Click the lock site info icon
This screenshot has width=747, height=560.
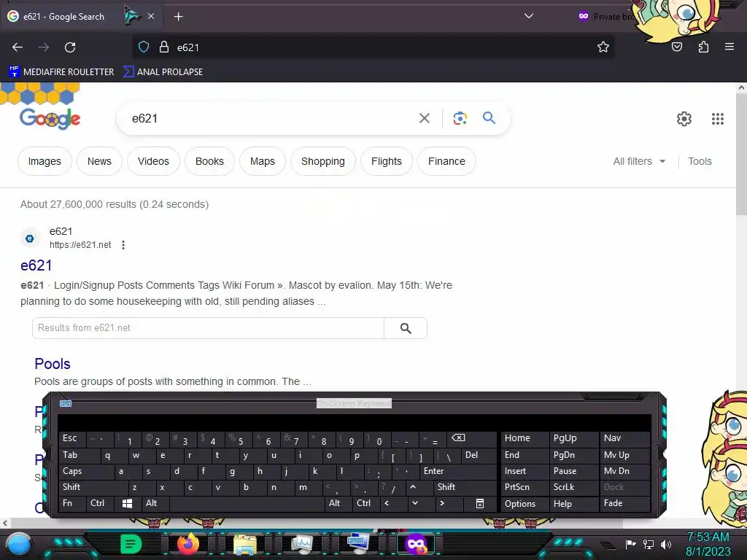pos(164,47)
